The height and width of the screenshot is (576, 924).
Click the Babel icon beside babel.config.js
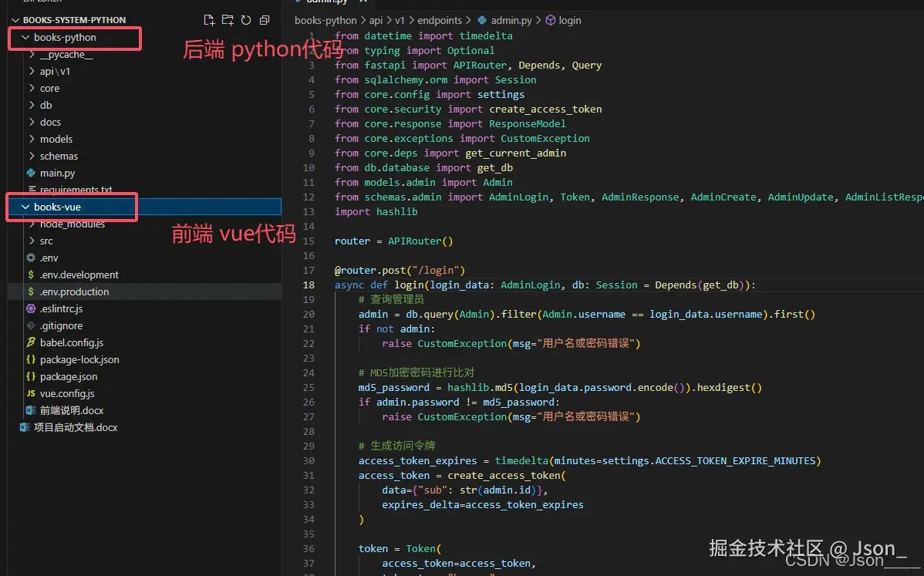point(31,343)
